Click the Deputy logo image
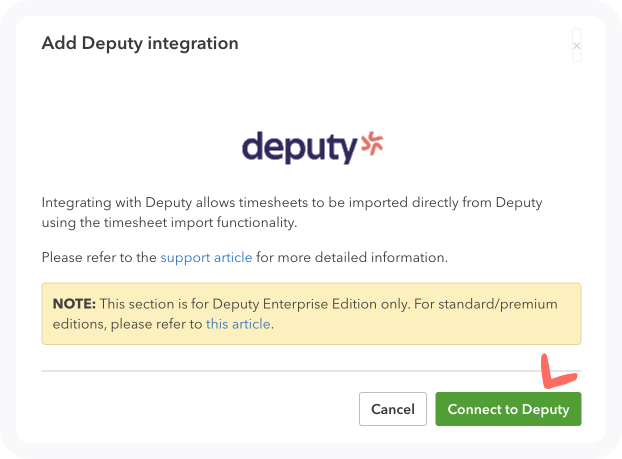The width and height of the screenshot is (622, 459). (x=313, y=148)
